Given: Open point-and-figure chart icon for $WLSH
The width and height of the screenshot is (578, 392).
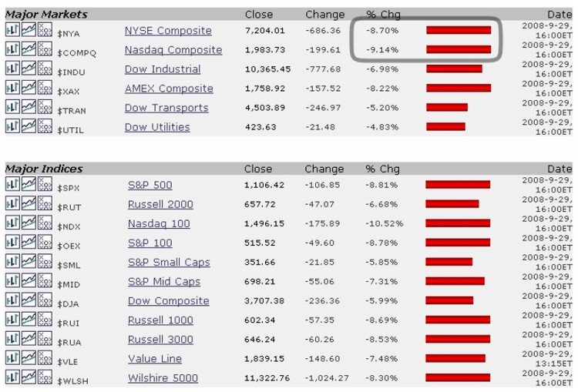Looking at the screenshot, I should pos(45,377).
